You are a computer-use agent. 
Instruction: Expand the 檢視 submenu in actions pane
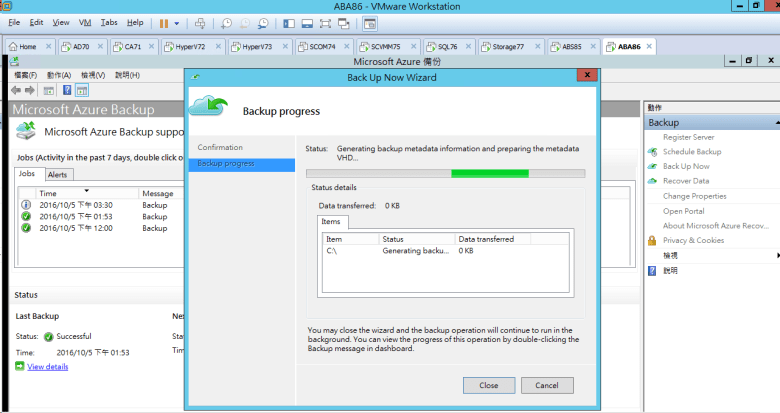pos(774,255)
